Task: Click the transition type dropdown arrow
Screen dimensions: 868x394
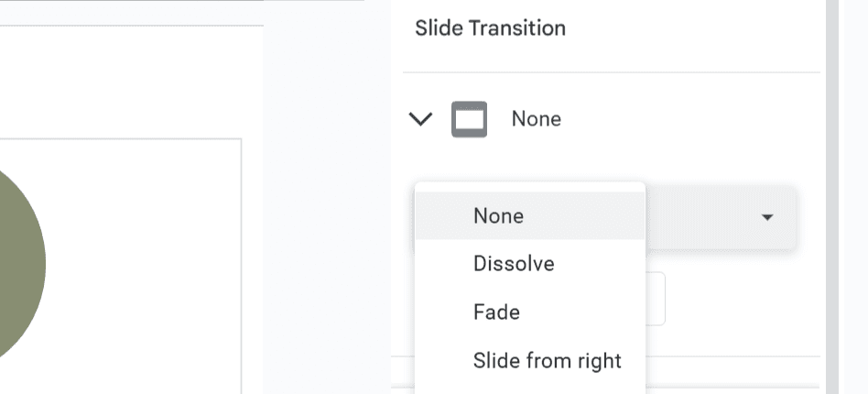Action: [x=767, y=217]
